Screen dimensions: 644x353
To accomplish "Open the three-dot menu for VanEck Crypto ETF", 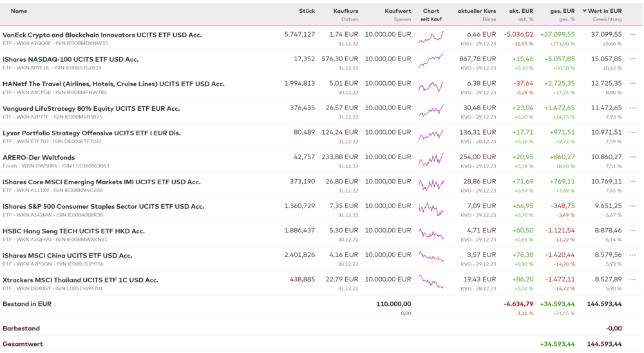I will click(x=632, y=35).
